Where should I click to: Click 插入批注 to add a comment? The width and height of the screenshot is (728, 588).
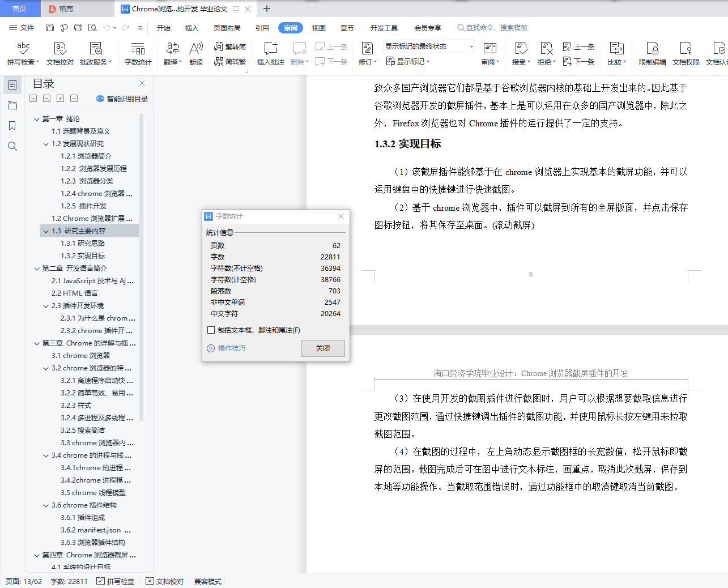tap(271, 54)
